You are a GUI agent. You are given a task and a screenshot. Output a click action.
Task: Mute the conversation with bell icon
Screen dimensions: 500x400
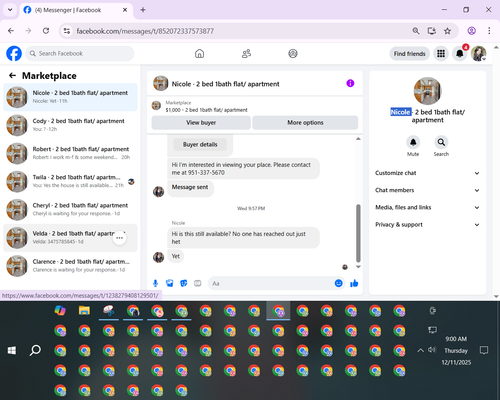413,142
